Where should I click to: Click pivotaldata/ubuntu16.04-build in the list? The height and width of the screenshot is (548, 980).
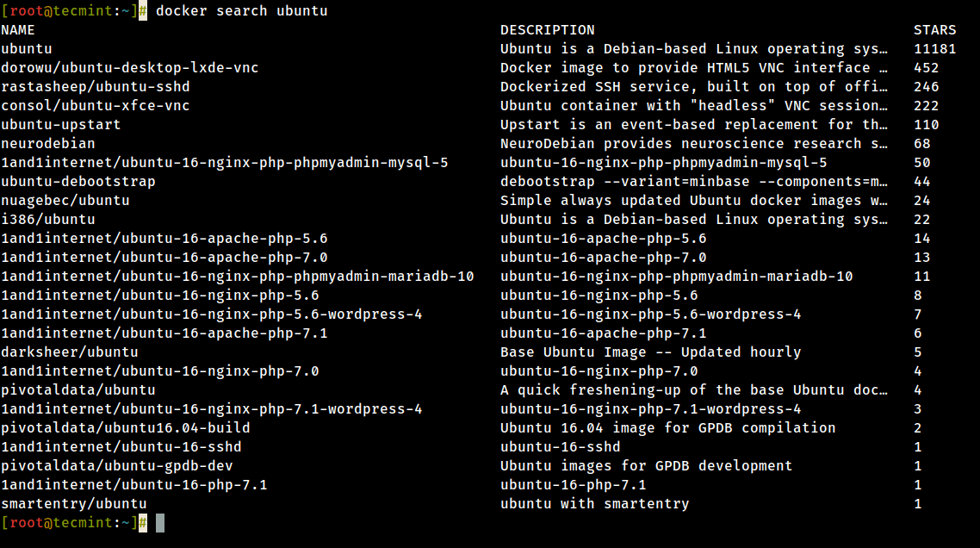click(x=125, y=428)
